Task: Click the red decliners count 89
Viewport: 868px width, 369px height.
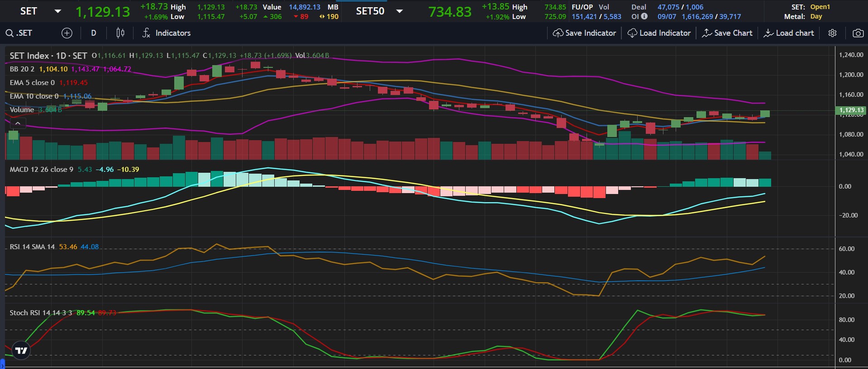Action: (x=304, y=17)
